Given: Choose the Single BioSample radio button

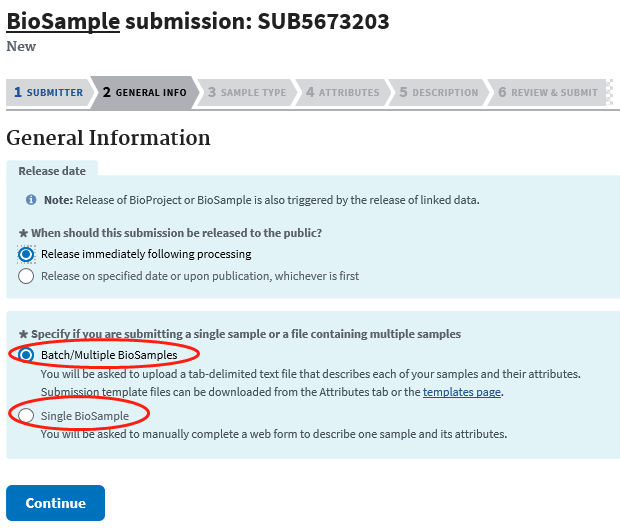Looking at the screenshot, I should coord(26,415).
